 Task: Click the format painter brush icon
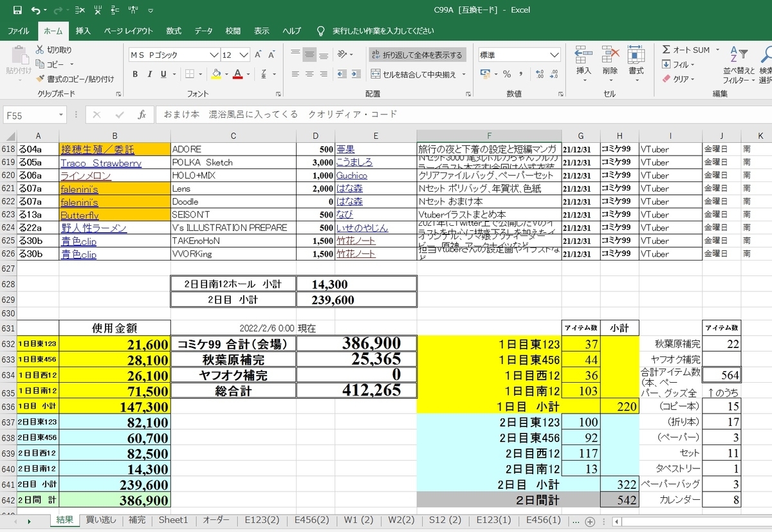(40, 78)
